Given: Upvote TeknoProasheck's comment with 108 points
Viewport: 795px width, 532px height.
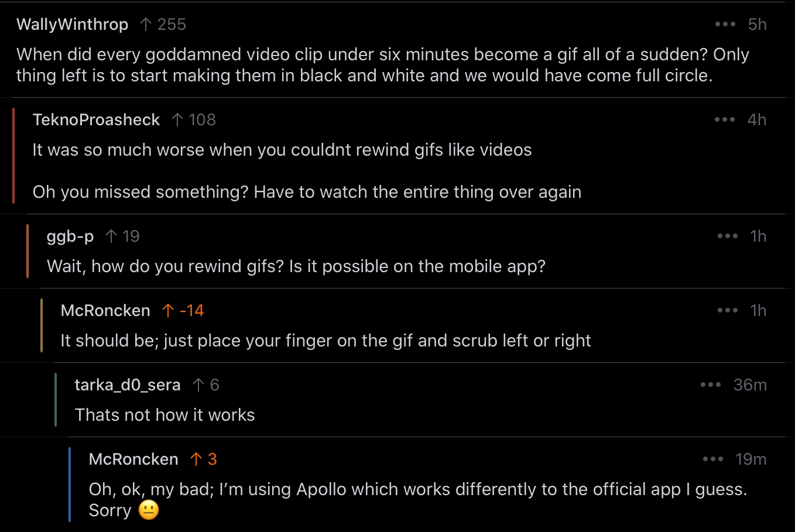Looking at the screenshot, I should [177, 120].
